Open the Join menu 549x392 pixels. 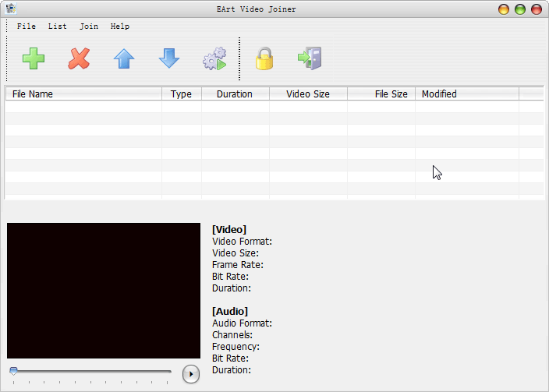[x=89, y=26]
